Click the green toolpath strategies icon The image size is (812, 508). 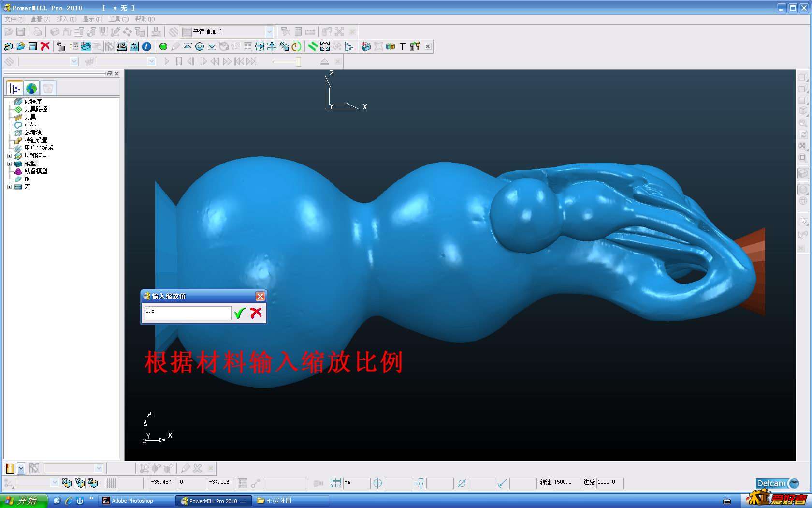point(313,46)
